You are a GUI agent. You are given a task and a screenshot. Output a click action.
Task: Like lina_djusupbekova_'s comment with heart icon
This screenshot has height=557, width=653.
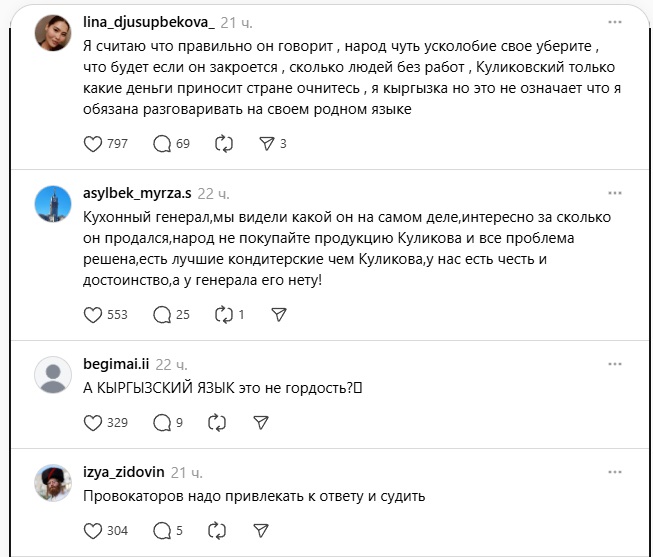tap(93, 144)
